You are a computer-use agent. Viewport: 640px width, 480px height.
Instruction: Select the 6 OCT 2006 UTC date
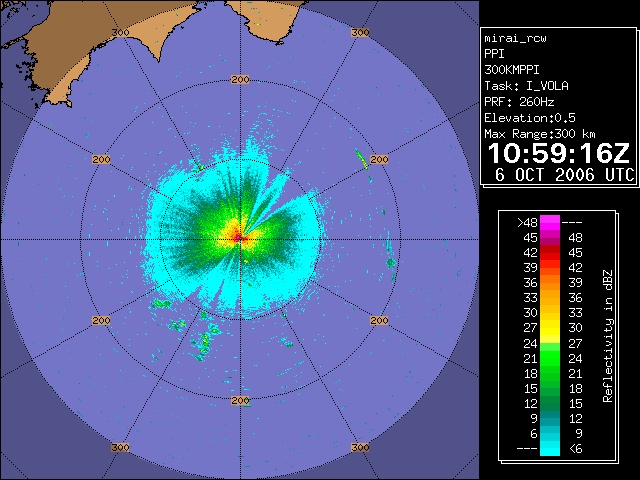pos(564,175)
